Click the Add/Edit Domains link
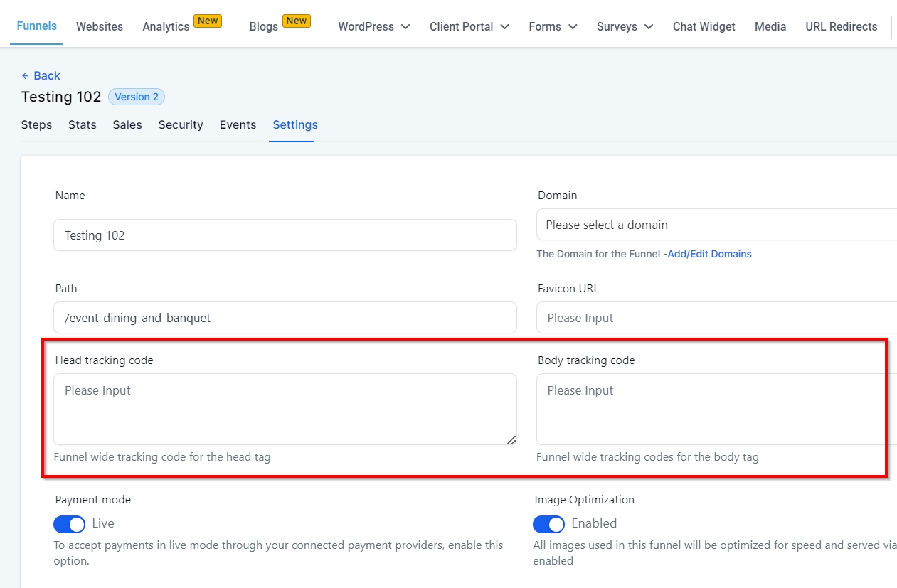897x588 pixels. pyautogui.click(x=709, y=254)
